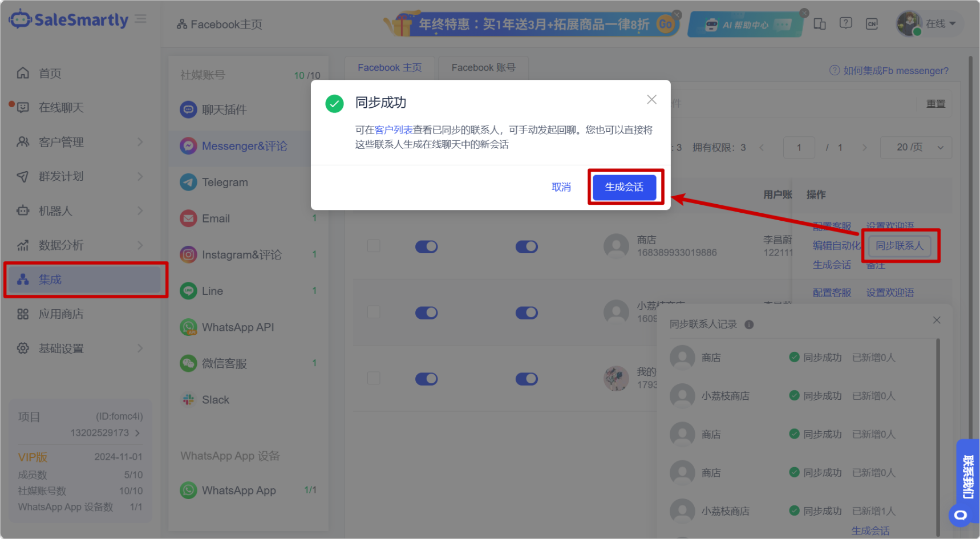This screenshot has height=539, width=980.
Task: Click 联系我们 floating tab
Action: 968,477
